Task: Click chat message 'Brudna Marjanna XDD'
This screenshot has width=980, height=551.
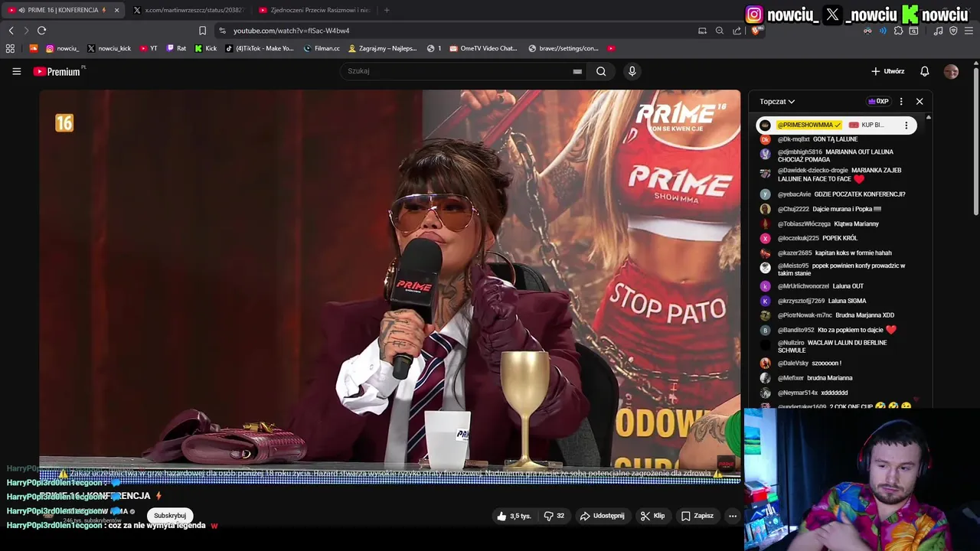Action: pyautogui.click(x=865, y=315)
